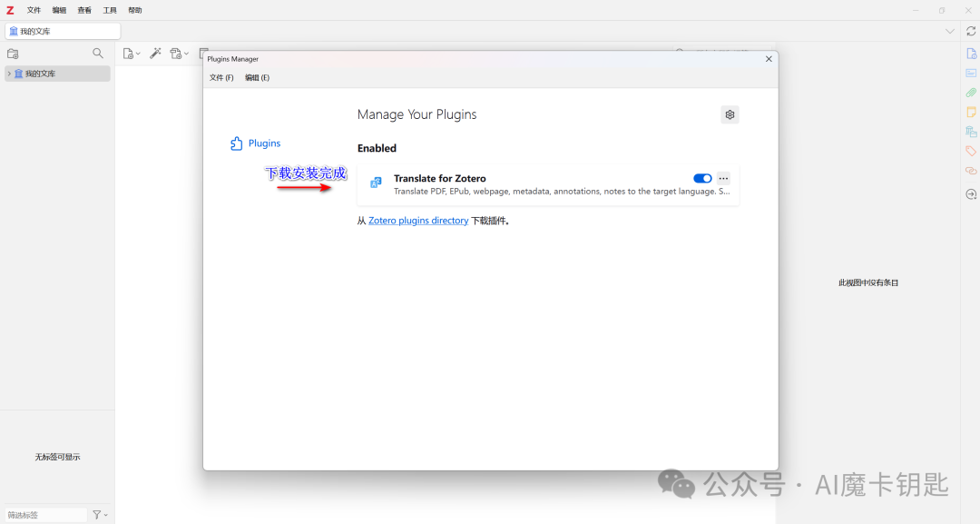The width and height of the screenshot is (980, 524).
Task: Close the Plugins Manager dialog
Action: (x=769, y=59)
